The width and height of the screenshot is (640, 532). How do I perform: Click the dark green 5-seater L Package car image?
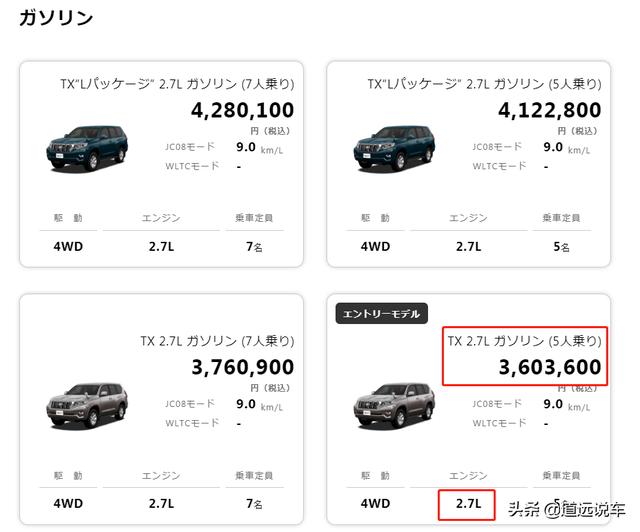pyautogui.click(x=394, y=148)
